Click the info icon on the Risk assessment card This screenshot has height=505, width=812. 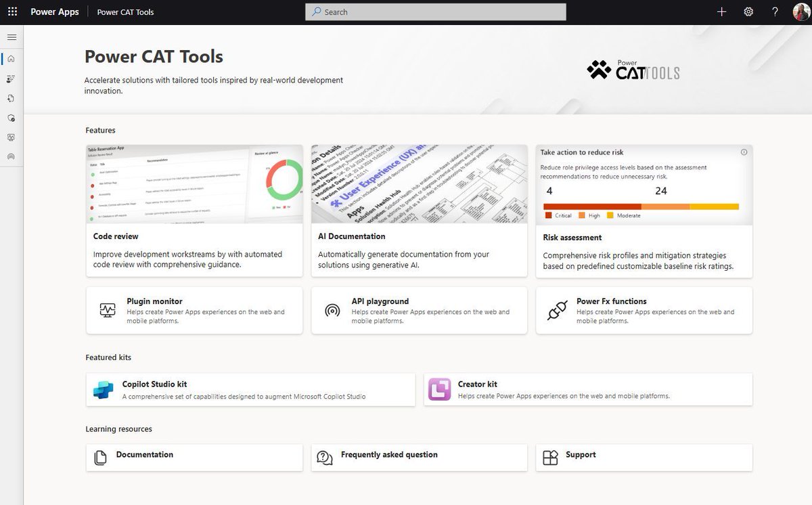[x=744, y=152]
